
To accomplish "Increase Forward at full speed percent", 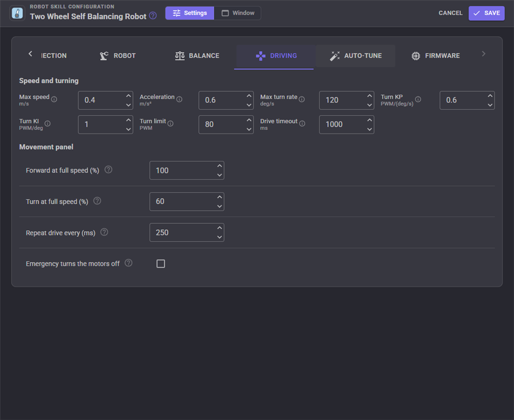I will [220, 166].
